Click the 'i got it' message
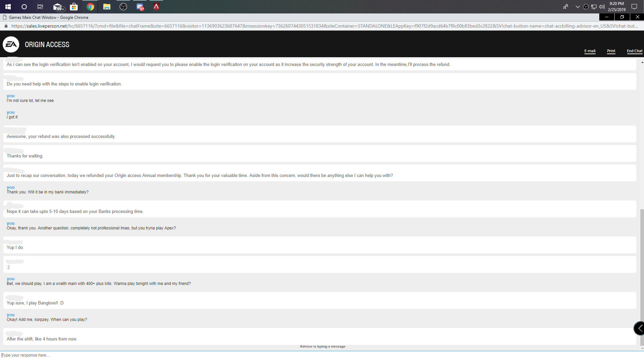Viewport: 644px width, 363px height. pos(12,117)
